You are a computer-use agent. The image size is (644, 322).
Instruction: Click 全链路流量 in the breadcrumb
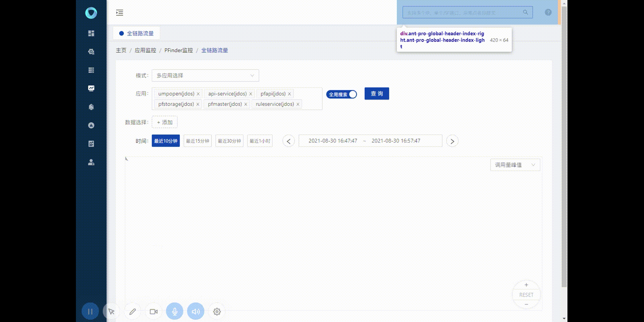[215, 50]
